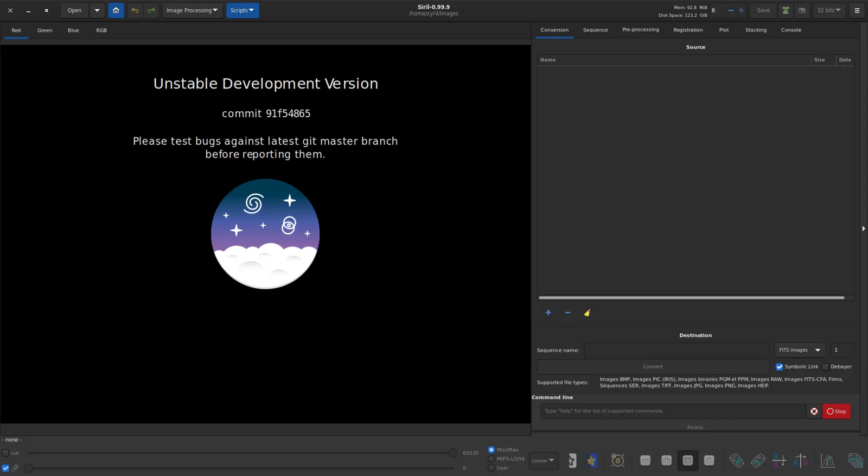Image resolution: width=868 pixels, height=476 pixels.
Task: Open the astrometry galaxy icon tool
Action: point(618,461)
